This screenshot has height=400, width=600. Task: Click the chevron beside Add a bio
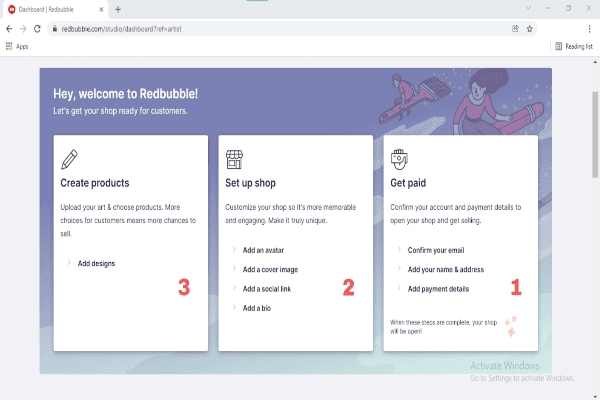pos(234,307)
